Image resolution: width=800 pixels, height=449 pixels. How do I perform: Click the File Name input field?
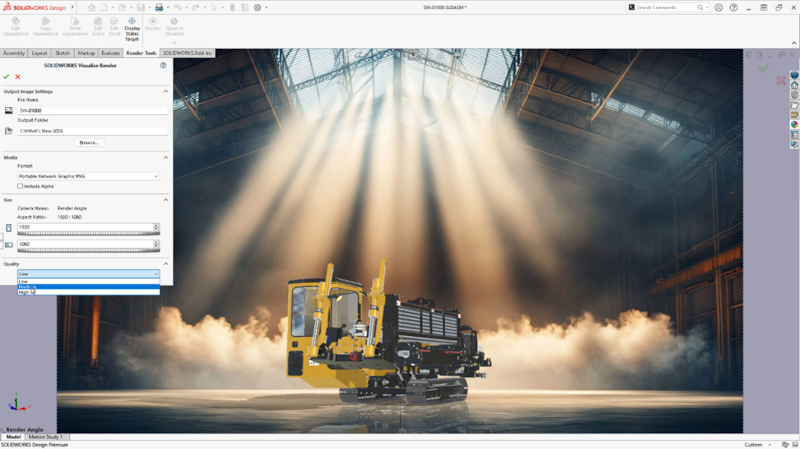[x=92, y=110]
